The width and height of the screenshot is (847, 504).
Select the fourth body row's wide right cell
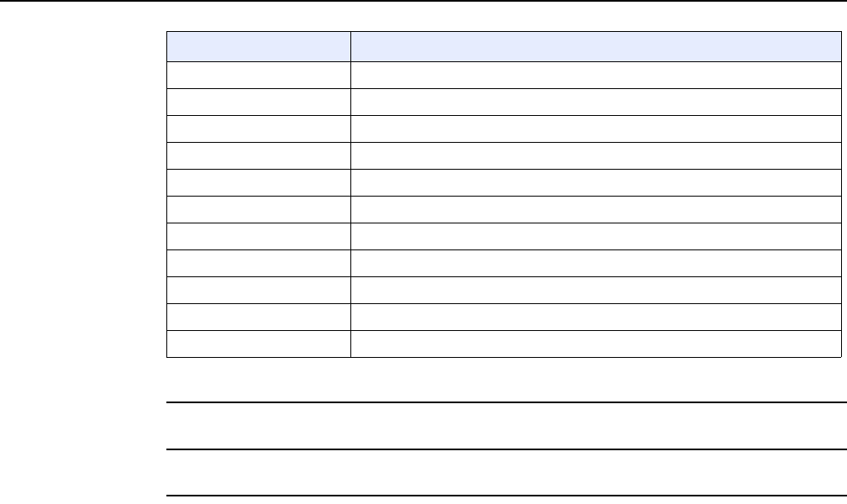coord(596,155)
